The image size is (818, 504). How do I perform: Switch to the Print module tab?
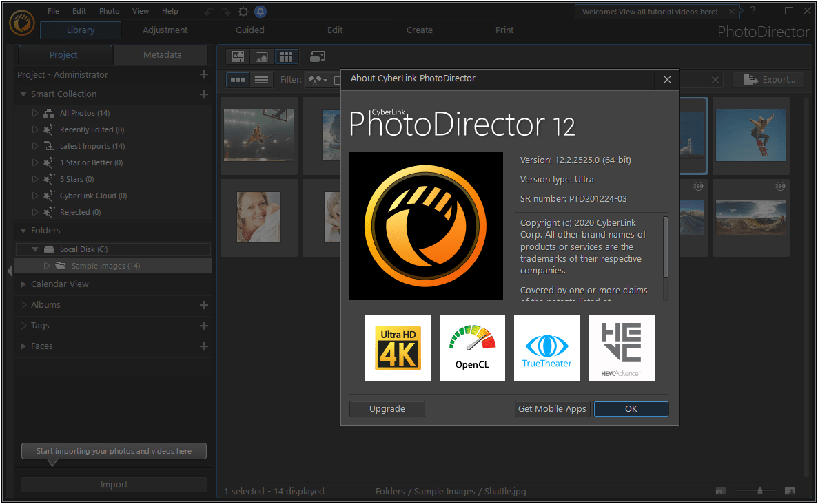coord(504,30)
